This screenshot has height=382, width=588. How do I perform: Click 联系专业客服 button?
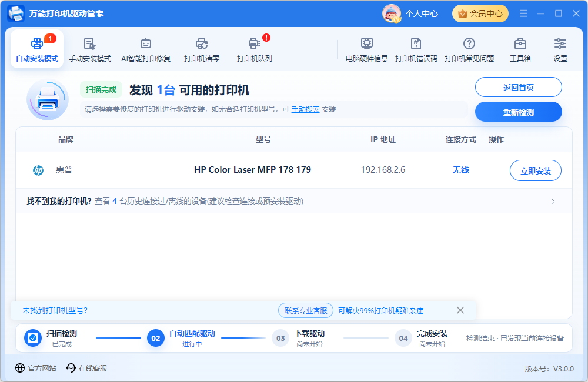[306, 310]
